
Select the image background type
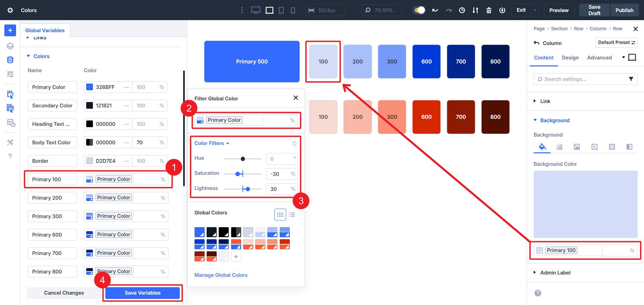point(577,147)
